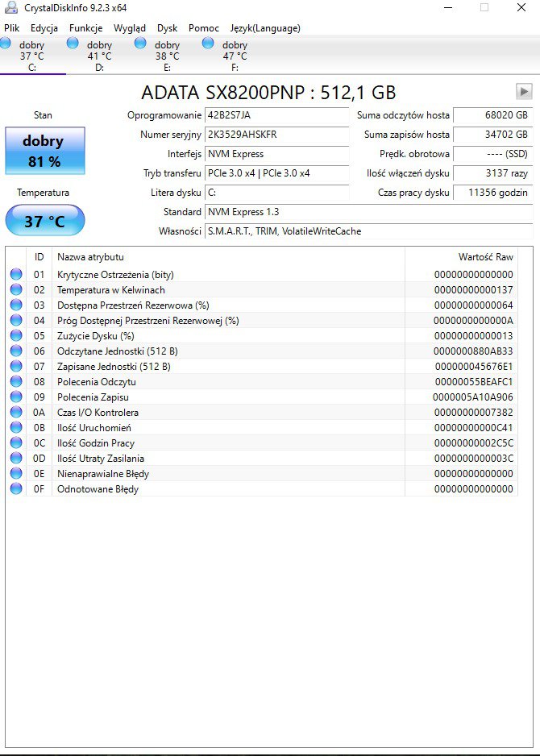Click the status orb for Nienaprawialne Błędy
Screen dimensions: 540x756
[x=16, y=473]
